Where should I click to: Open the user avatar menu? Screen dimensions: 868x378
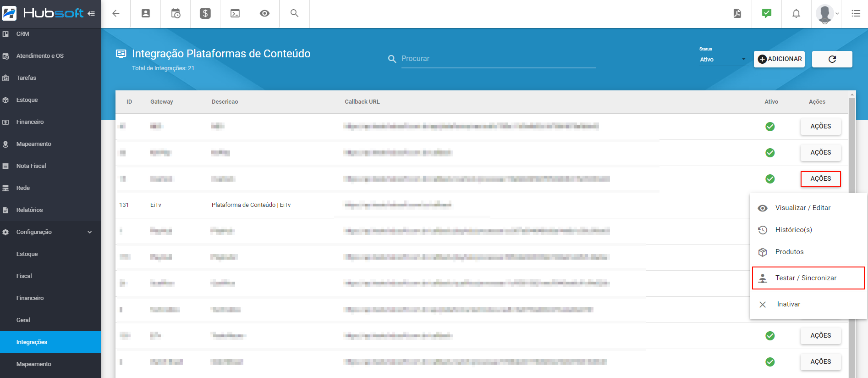(x=826, y=14)
